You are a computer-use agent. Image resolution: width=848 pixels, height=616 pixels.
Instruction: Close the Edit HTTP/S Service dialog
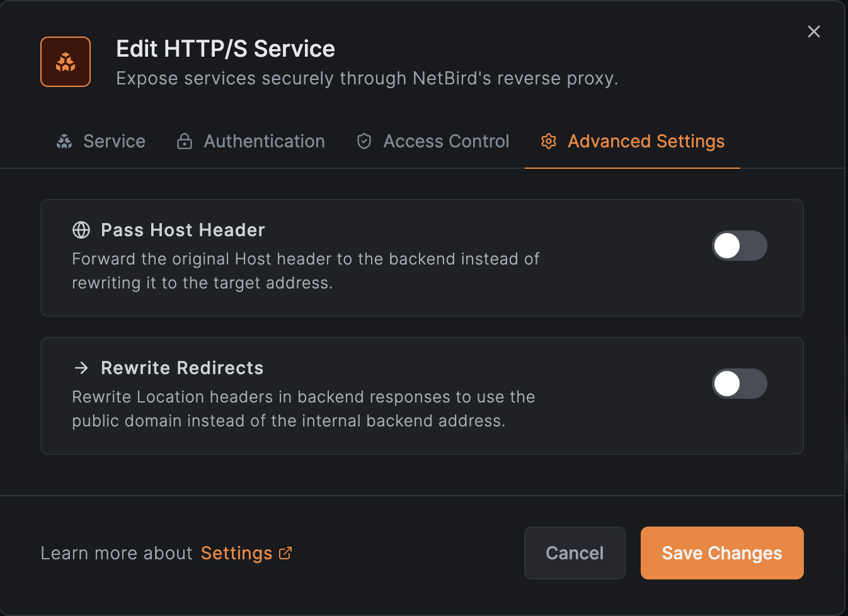pyautogui.click(x=813, y=31)
